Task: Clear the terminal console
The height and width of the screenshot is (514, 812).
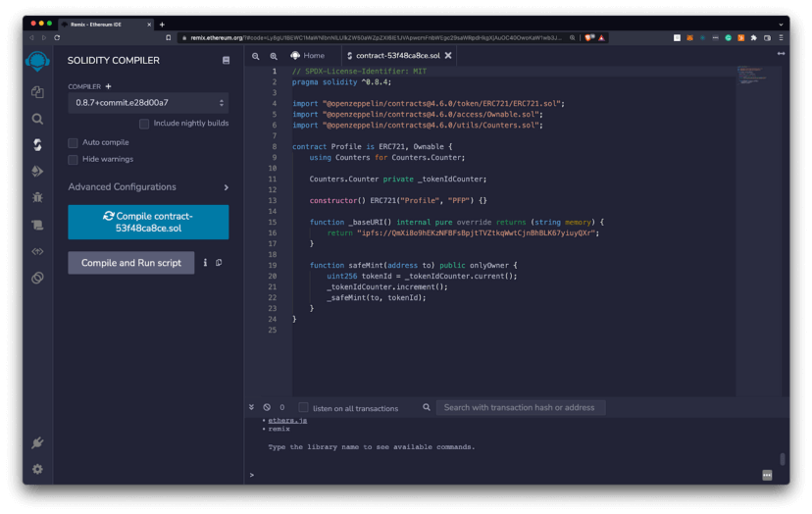Action: point(267,407)
